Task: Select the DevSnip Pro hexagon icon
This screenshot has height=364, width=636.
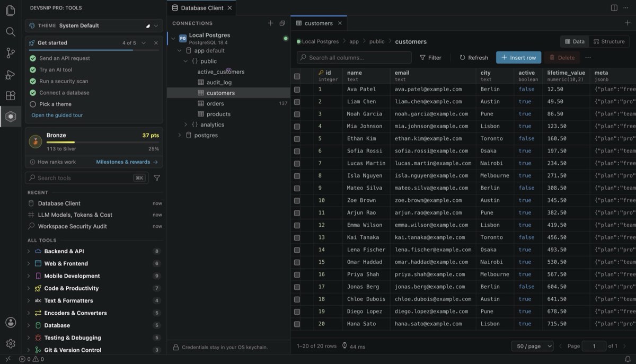Action: coord(10,117)
